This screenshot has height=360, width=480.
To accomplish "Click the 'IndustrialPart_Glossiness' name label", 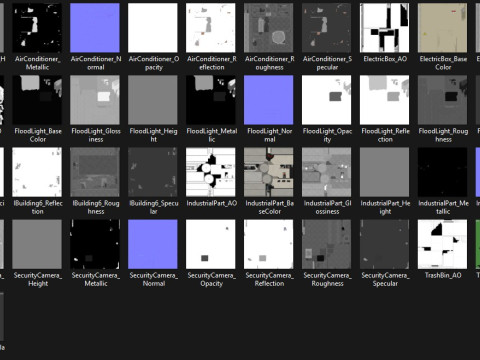I will pos(327,207).
